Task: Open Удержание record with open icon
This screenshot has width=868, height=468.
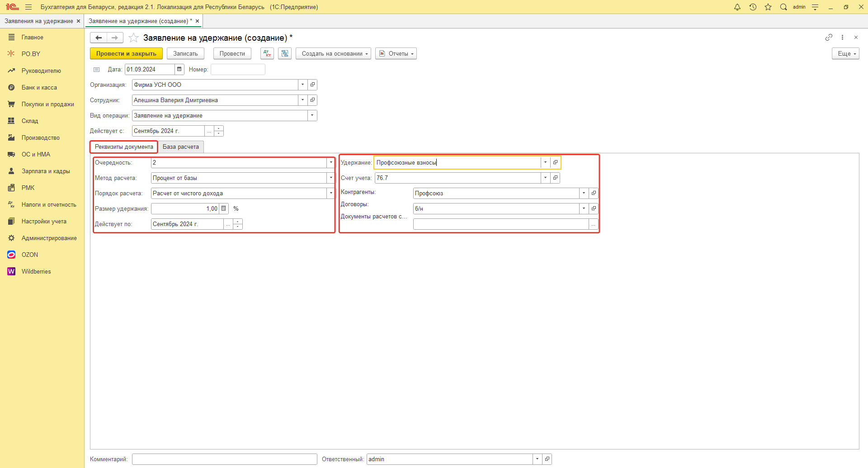Action: [x=555, y=162]
